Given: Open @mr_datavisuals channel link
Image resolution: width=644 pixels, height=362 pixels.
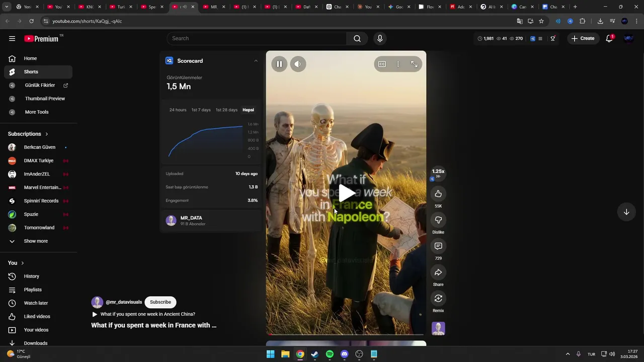Looking at the screenshot, I should (124, 302).
